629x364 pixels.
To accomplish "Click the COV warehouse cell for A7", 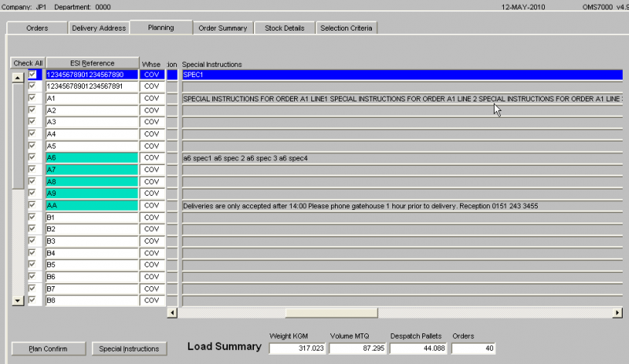I will tap(152, 170).
